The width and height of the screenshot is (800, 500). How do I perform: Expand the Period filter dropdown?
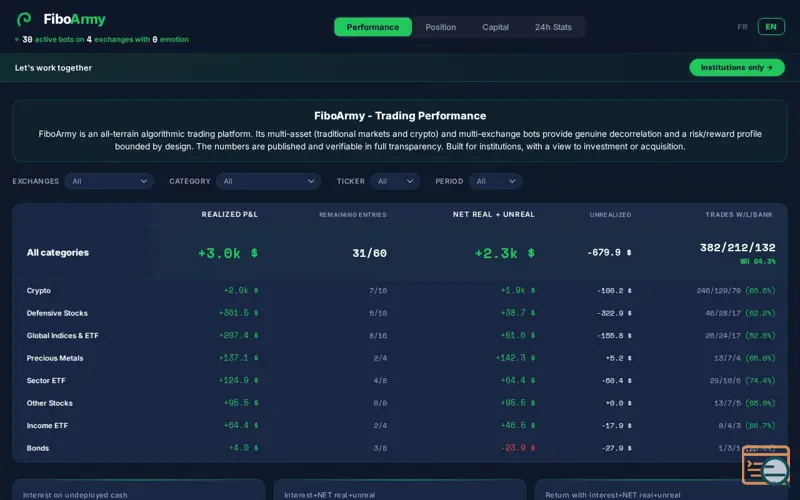click(x=495, y=181)
